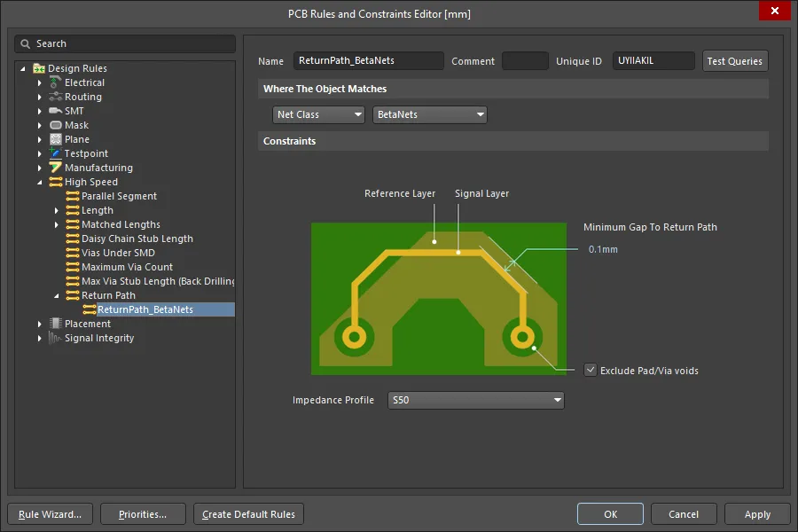The image size is (798, 532).
Task: Click the 0.1mm minimum gap value
Action: [603, 249]
